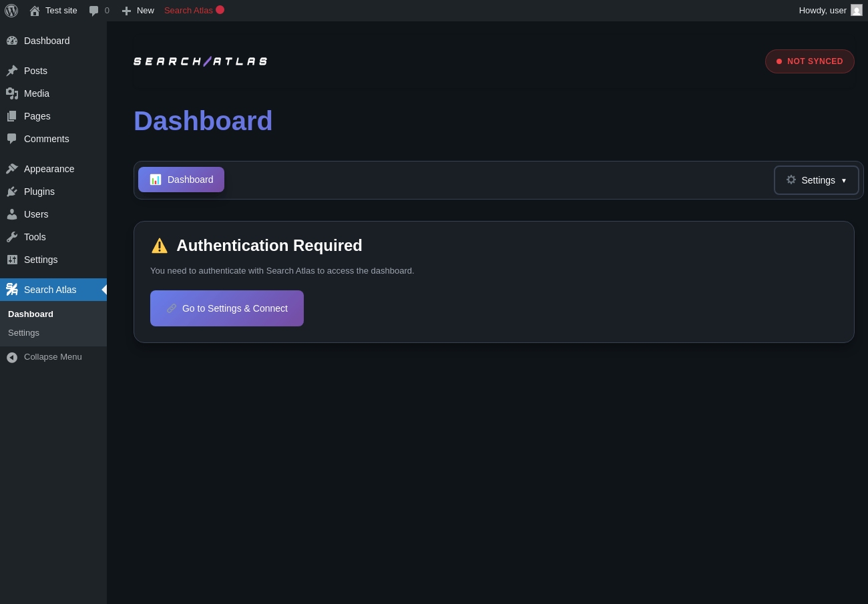This screenshot has height=604, width=868.
Task: Open Settings under Search Atlas submenu
Action: pos(23,333)
